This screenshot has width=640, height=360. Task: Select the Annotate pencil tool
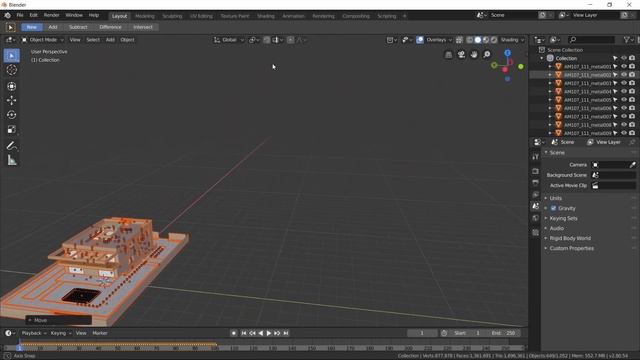coord(11,146)
